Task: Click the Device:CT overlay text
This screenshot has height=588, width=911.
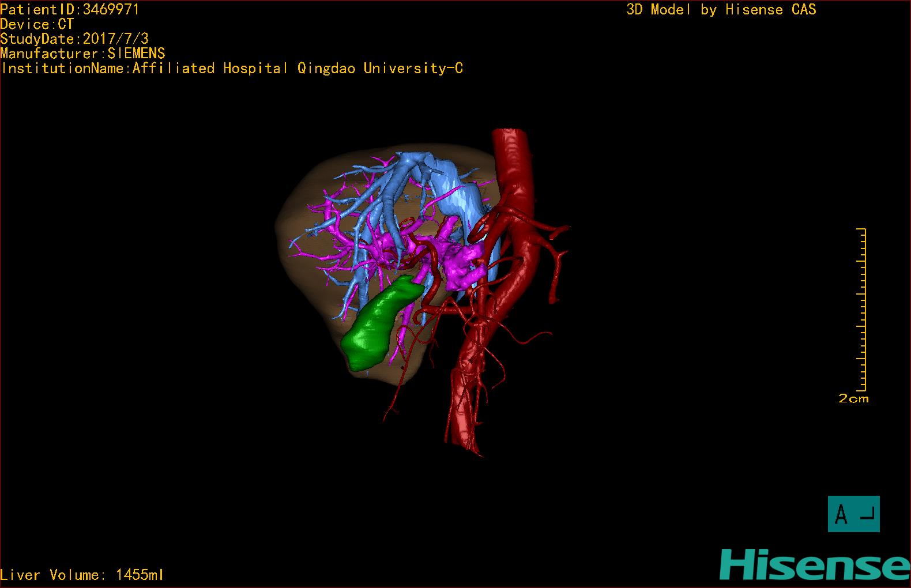Action: [x=37, y=24]
